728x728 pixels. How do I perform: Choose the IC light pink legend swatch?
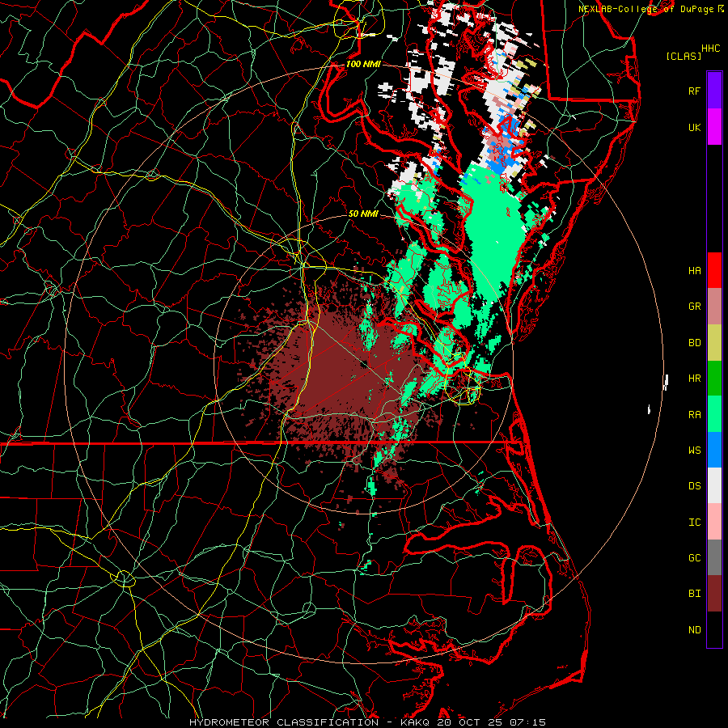(x=714, y=522)
